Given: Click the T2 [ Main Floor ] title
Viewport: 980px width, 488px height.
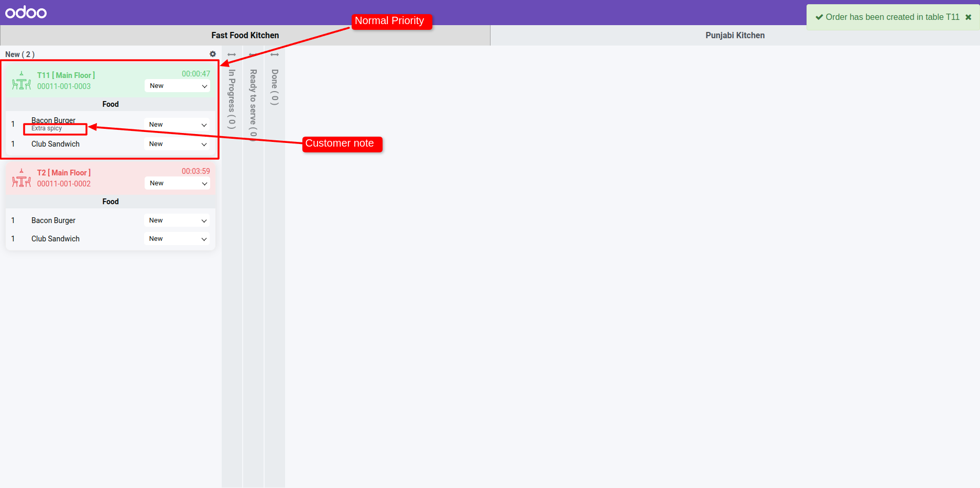Looking at the screenshot, I should point(64,173).
